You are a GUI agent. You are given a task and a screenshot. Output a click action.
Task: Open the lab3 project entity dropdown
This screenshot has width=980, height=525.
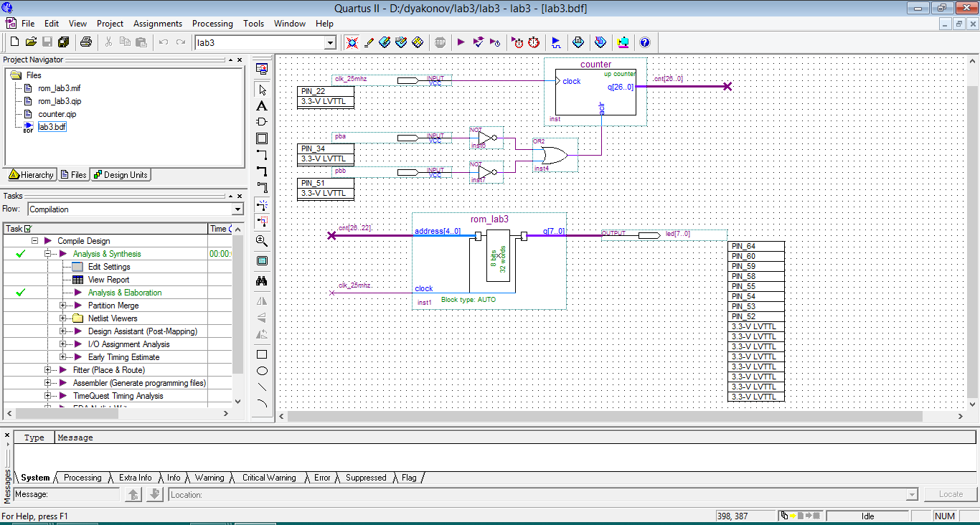330,43
